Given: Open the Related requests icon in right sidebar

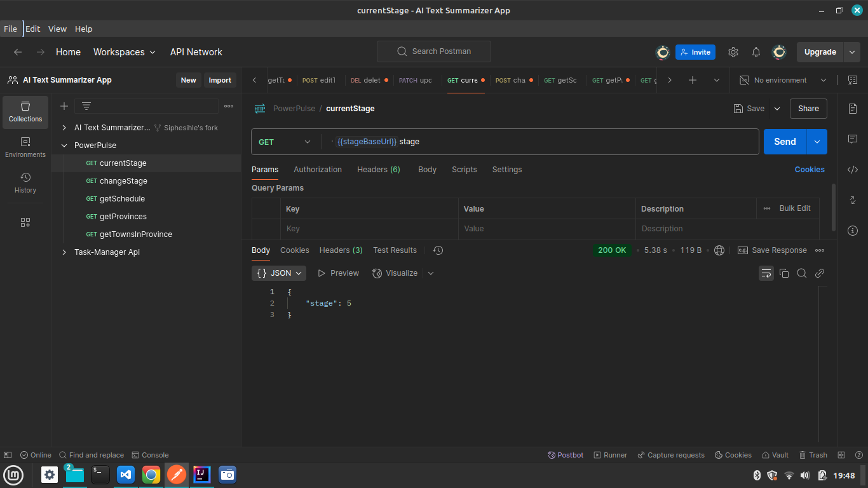Looking at the screenshot, I should 853,200.
